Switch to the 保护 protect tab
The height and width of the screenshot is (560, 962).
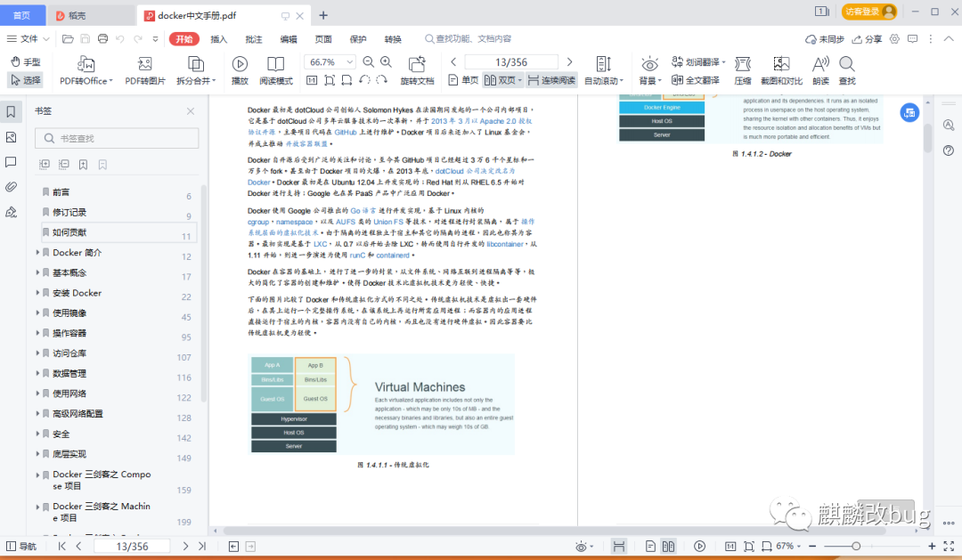[358, 38]
